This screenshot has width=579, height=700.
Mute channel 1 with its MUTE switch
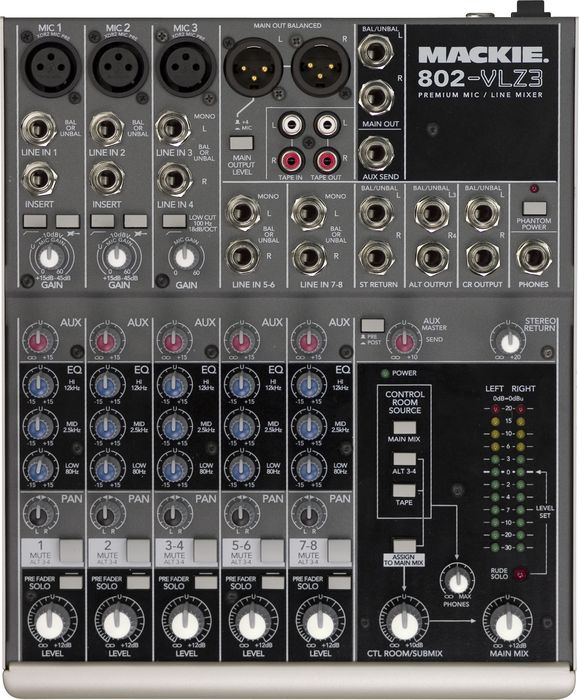click(x=71, y=550)
